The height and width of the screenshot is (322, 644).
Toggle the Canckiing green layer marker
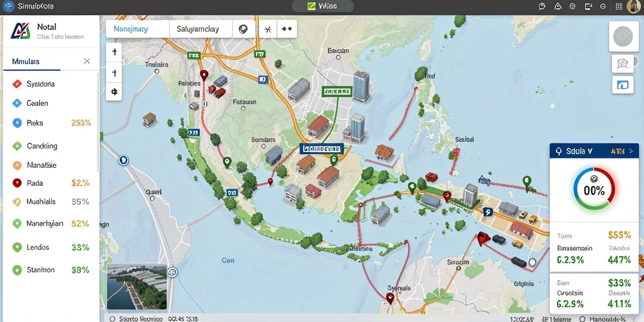coord(17,146)
